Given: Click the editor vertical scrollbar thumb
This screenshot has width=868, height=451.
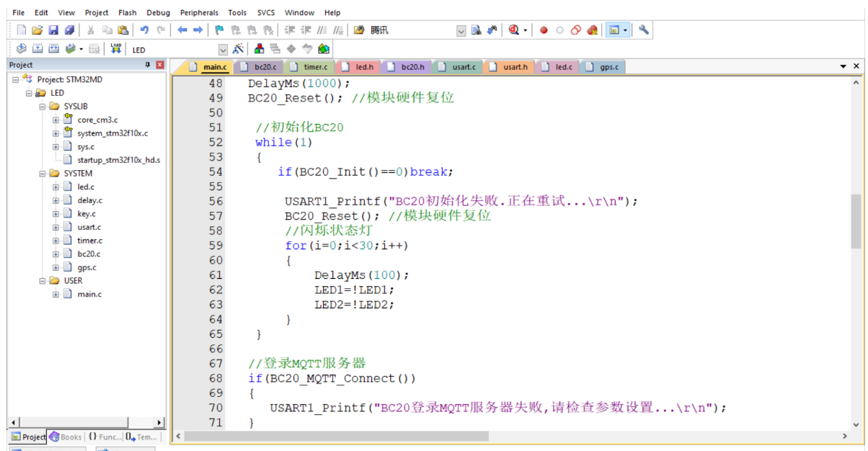Looking at the screenshot, I should [856, 221].
